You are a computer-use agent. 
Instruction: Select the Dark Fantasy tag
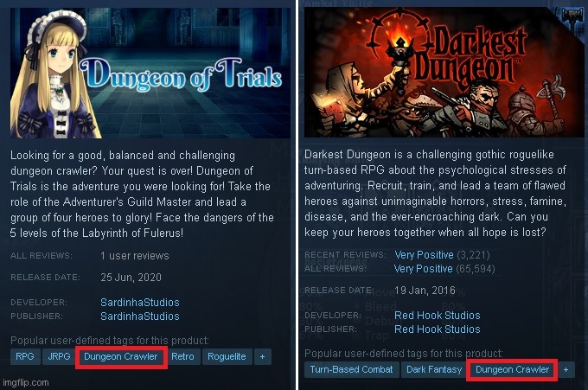coord(434,370)
